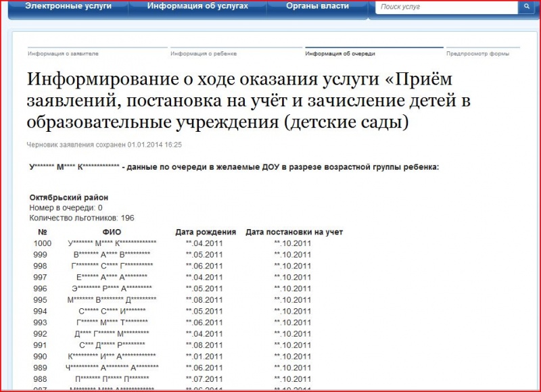This screenshot has width=541, height=392.
Task: Select queue row number 999
Action: tap(172, 255)
